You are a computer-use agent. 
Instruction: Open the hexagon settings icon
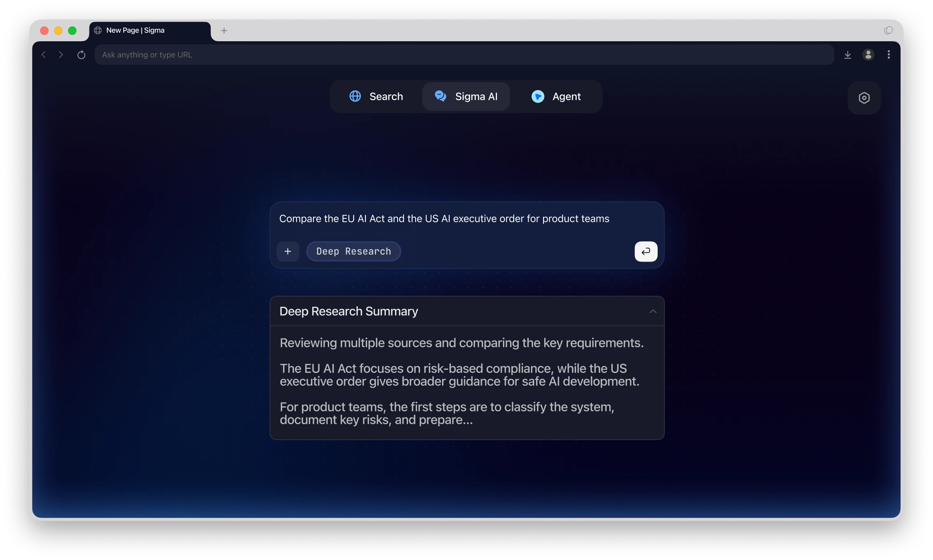click(x=864, y=98)
